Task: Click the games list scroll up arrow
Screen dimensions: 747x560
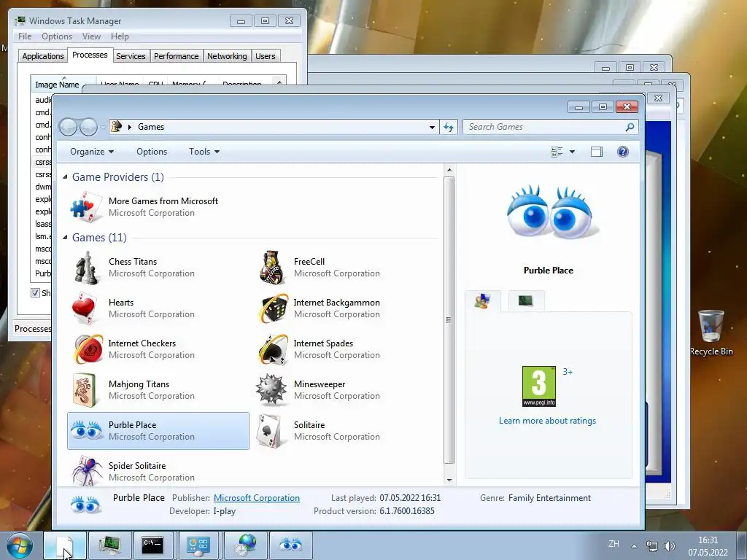Action: [x=449, y=169]
